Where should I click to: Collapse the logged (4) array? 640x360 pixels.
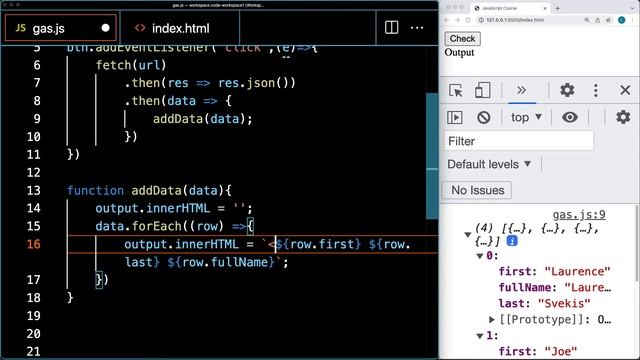[468, 234]
